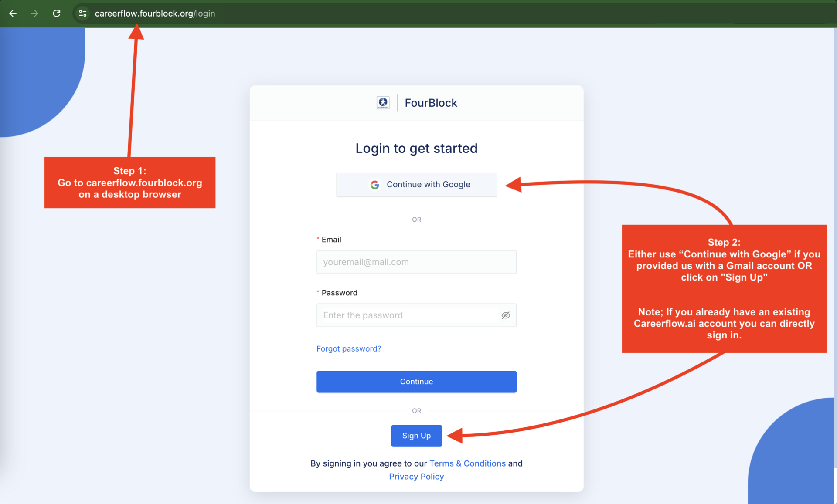The image size is (837, 504).
Task: Focus the Password input field
Action: (408, 315)
